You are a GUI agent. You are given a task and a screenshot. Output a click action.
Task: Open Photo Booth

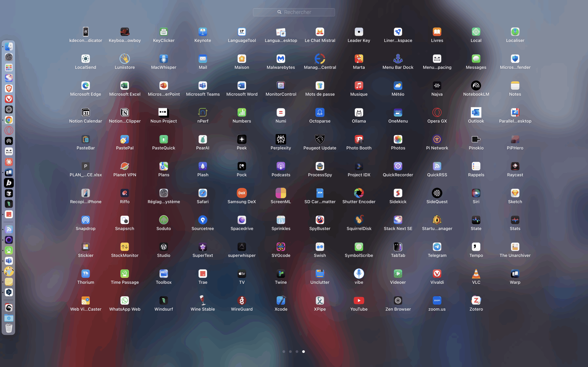359,139
